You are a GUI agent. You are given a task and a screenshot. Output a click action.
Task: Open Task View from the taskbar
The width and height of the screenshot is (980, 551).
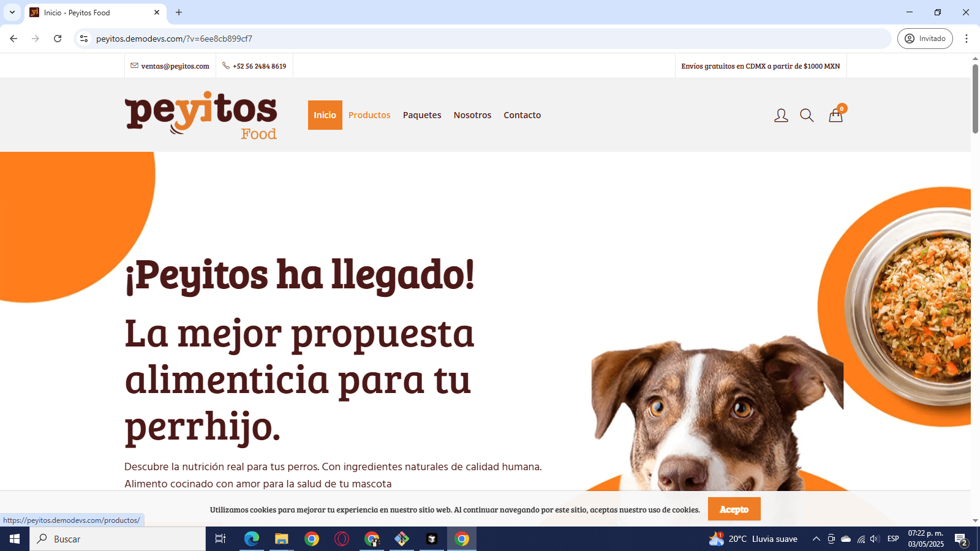(220, 539)
